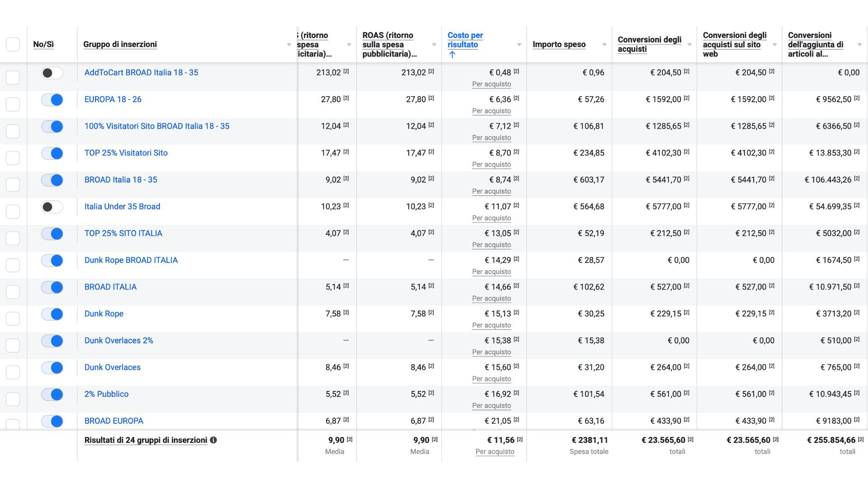Click the Importo speso column header
Image resolution: width=868 pixels, height=488 pixels.
click(559, 44)
